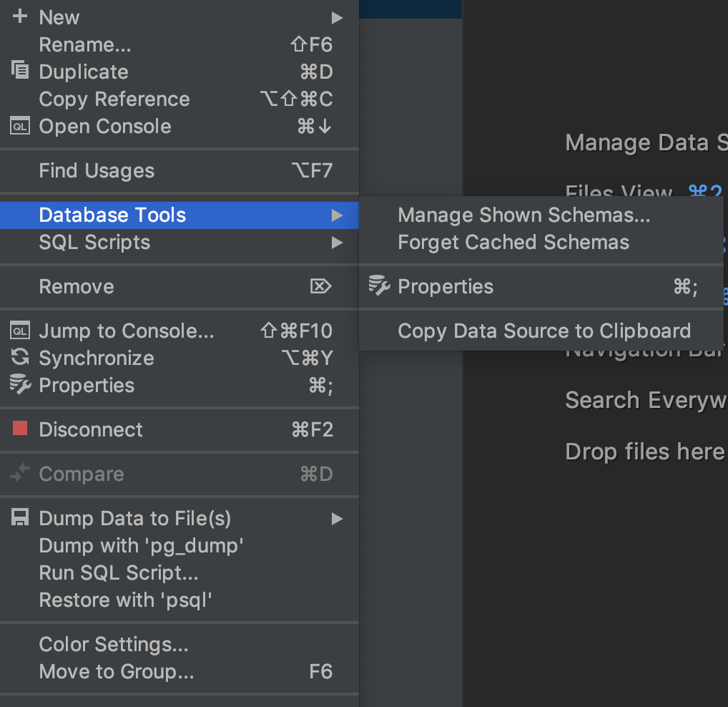Image resolution: width=728 pixels, height=707 pixels.
Task: Expand the New submenu arrow
Action: [337, 17]
